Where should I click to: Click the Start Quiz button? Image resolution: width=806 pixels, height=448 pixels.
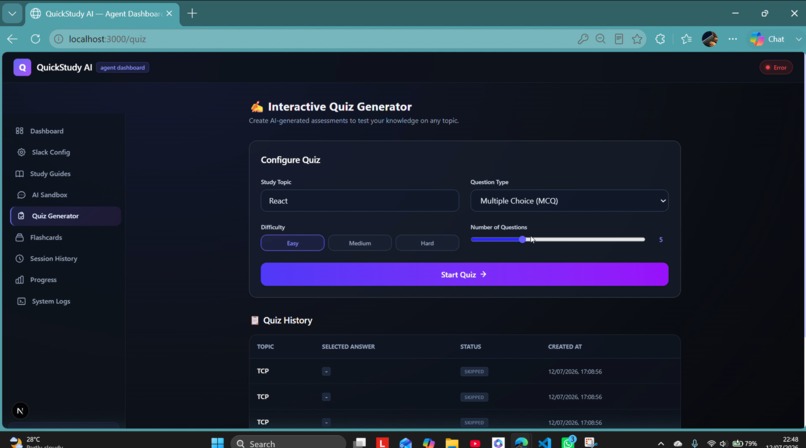pos(464,274)
